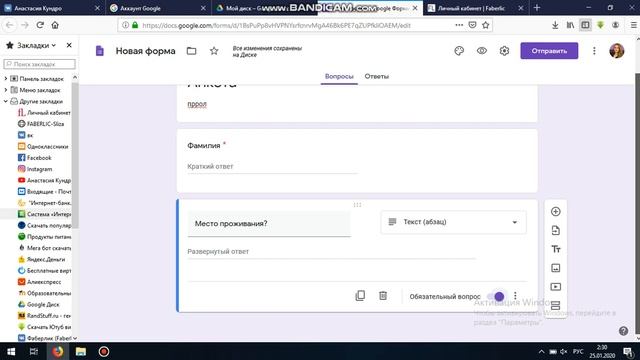Viewport: 640px width, 360px height.
Task: Open a new browser tab
Action: coord(537,8)
